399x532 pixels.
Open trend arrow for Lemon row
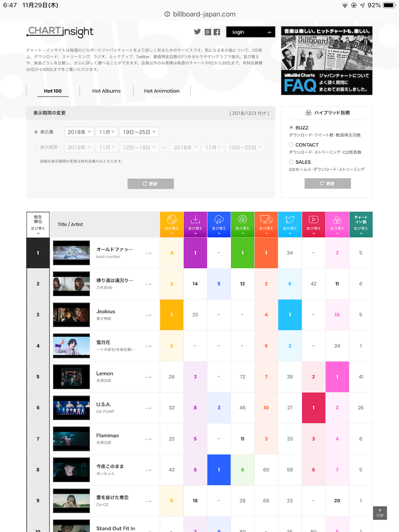click(x=148, y=377)
